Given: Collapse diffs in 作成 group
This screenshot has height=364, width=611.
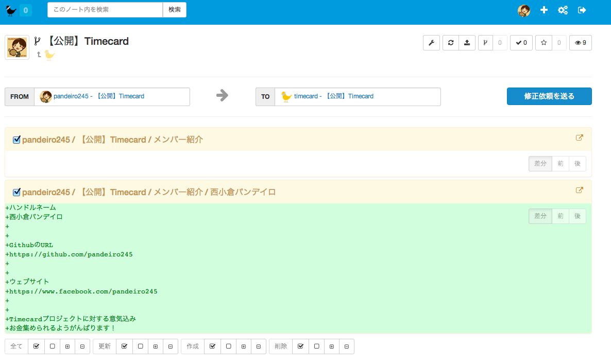Looking at the screenshot, I should tap(258, 346).
